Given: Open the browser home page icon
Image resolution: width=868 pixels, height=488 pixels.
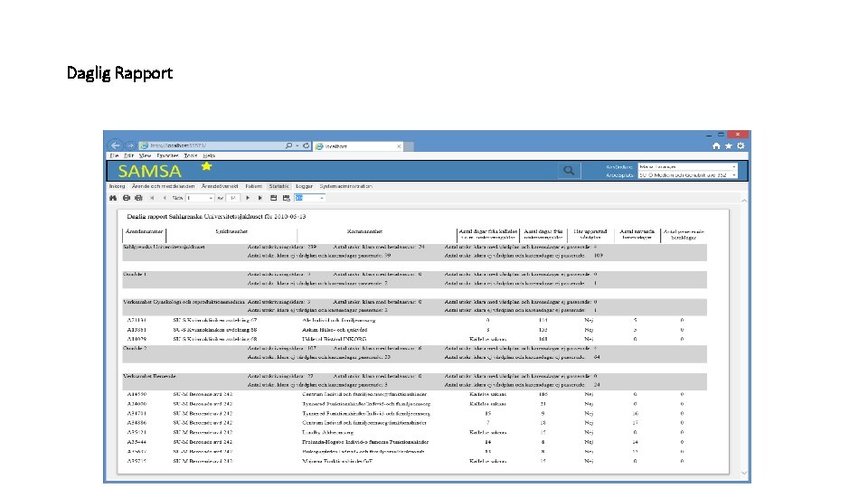Looking at the screenshot, I should pos(716,146).
